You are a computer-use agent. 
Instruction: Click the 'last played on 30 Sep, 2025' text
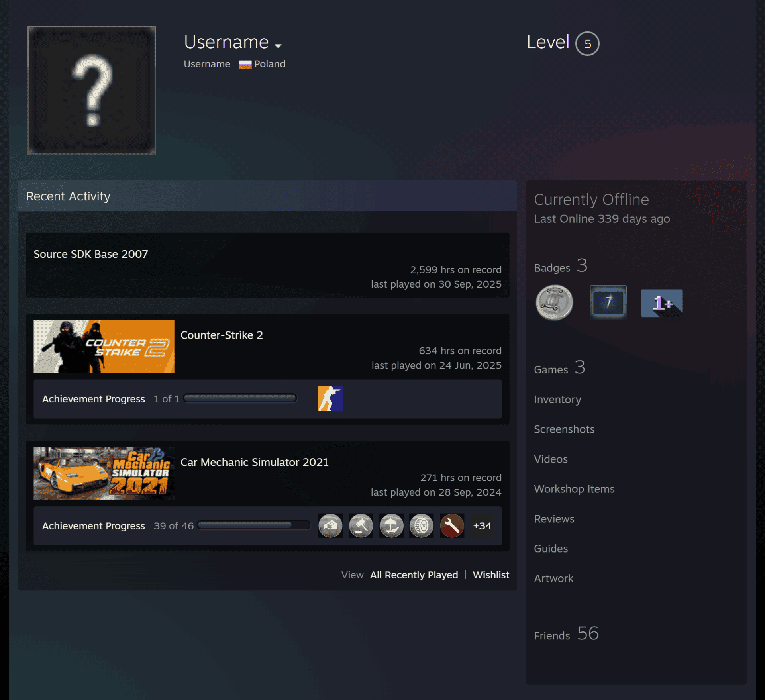[x=436, y=284]
